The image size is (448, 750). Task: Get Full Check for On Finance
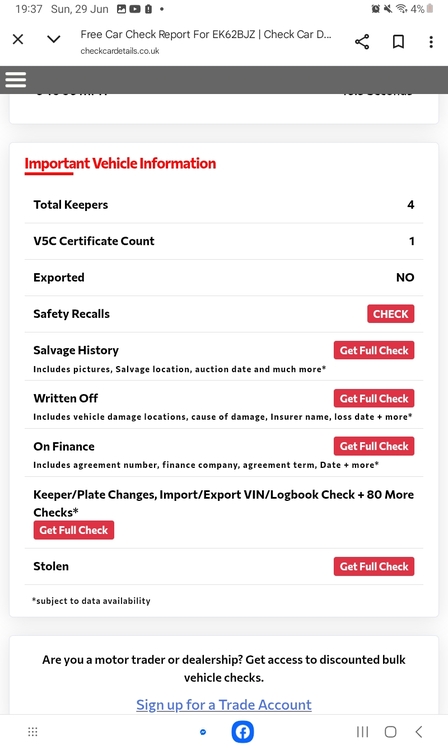pyautogui.click(x=374, y=446)
